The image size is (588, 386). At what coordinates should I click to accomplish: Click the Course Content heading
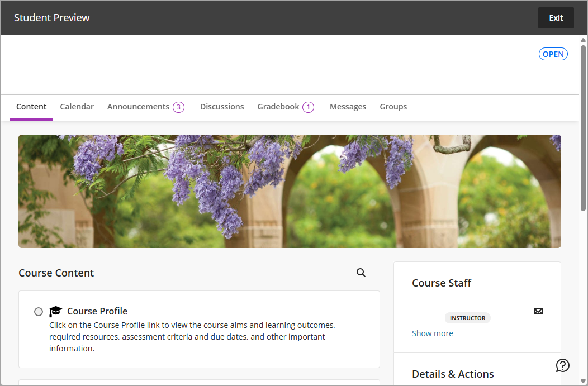(56, 273)
